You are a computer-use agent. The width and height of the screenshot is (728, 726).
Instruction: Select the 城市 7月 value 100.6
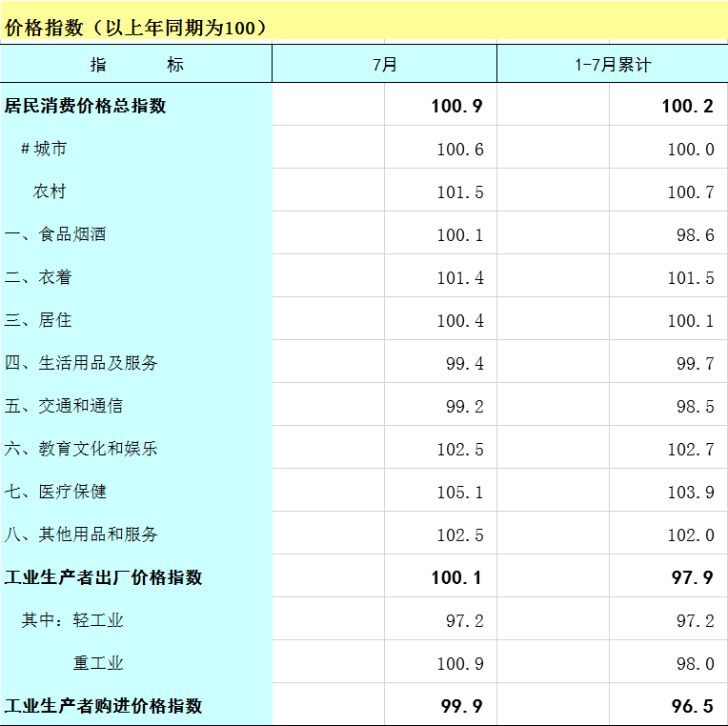point(460,149)
